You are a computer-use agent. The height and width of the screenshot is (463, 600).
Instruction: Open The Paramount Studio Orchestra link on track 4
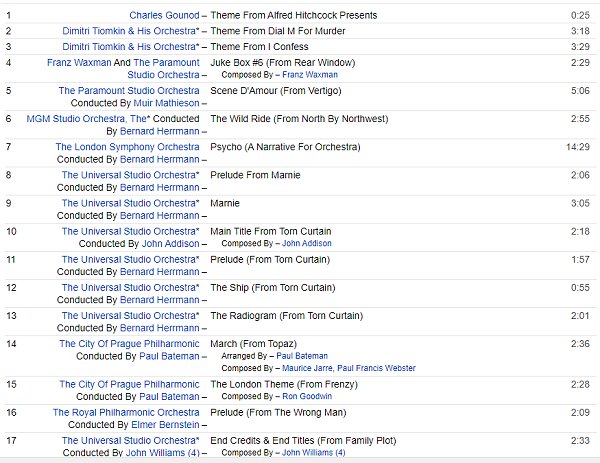coord(166,68)
